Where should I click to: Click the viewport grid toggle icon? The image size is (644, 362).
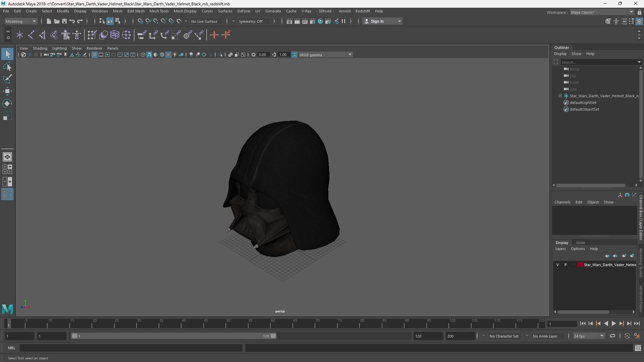pos(95,55)
